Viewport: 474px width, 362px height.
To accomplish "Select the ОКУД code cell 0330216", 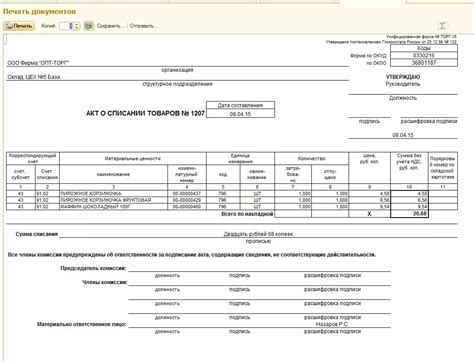I will pos(424,55).
